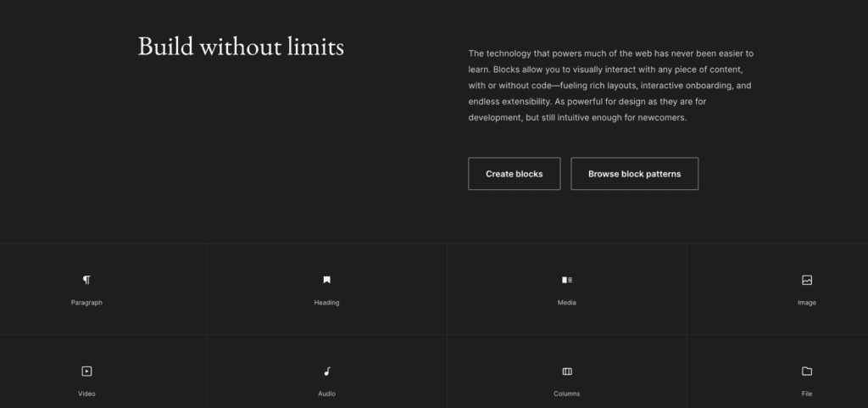Select the Columns block icon

(x=567, y=372)
